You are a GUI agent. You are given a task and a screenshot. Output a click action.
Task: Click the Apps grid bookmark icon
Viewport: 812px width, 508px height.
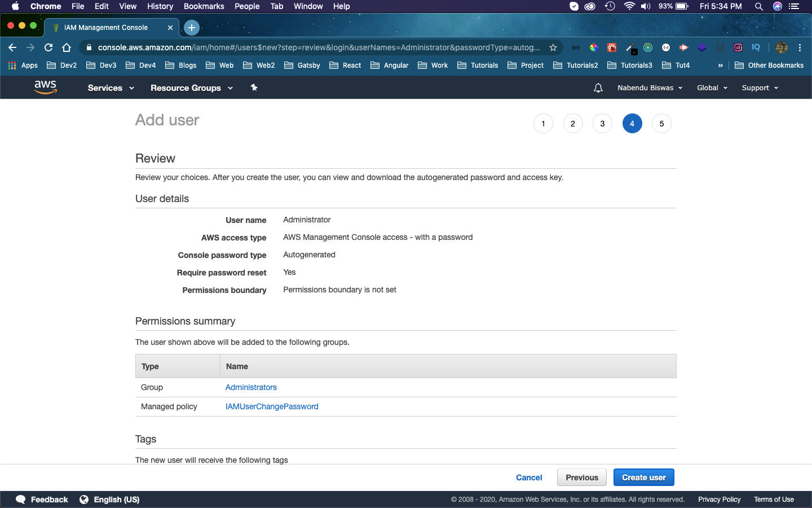pyautogui.click(x=12, y=65)
